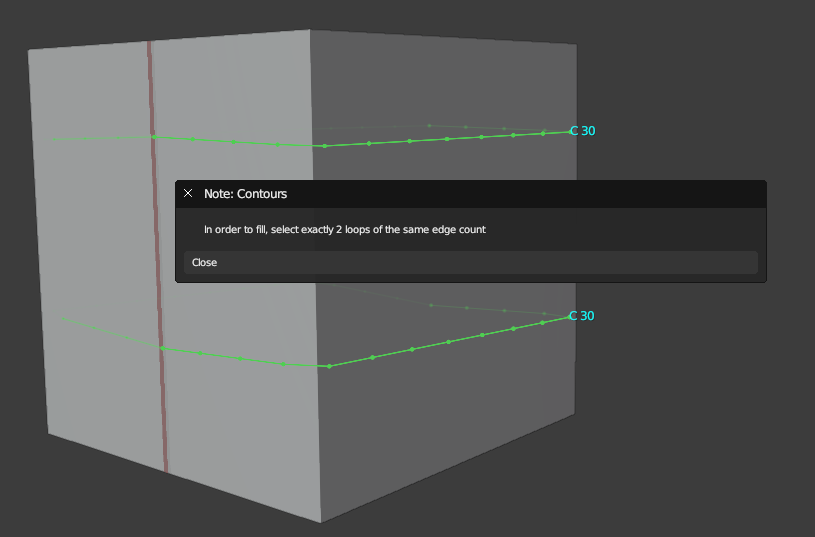
Task: Click the Close button in the dialog
Action: tap(470, 263)
